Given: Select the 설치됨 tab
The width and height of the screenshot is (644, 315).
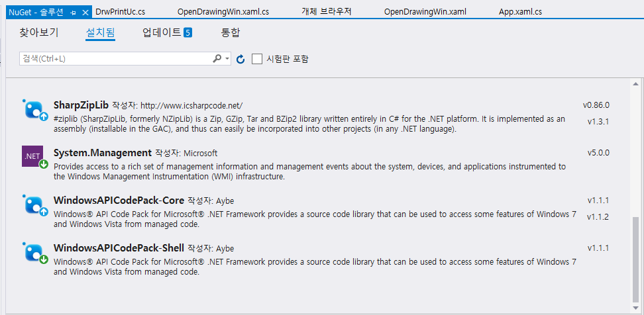Looking at the screenshot, I should pyautogui.click(x=100, y=32).
